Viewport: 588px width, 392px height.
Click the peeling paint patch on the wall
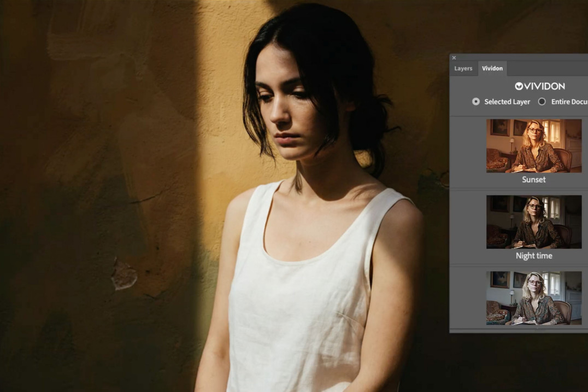(124, 276)
